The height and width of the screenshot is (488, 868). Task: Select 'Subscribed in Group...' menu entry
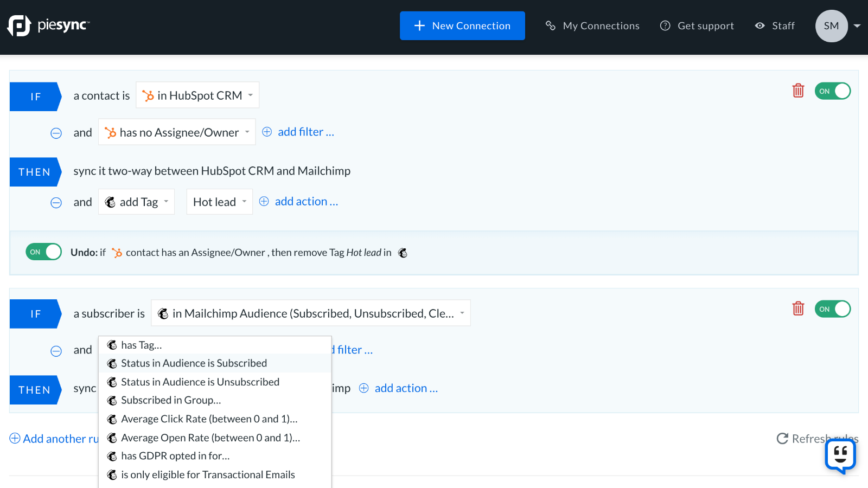171,400
